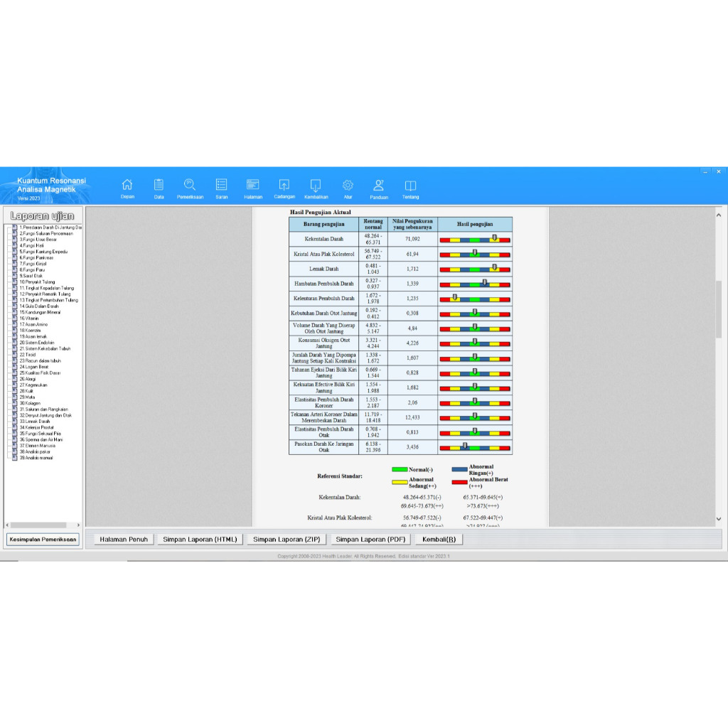Screen dimensions: 728x728
Task: Click Kekentalan Darah result indicator bar
Action: click(475, 240)
